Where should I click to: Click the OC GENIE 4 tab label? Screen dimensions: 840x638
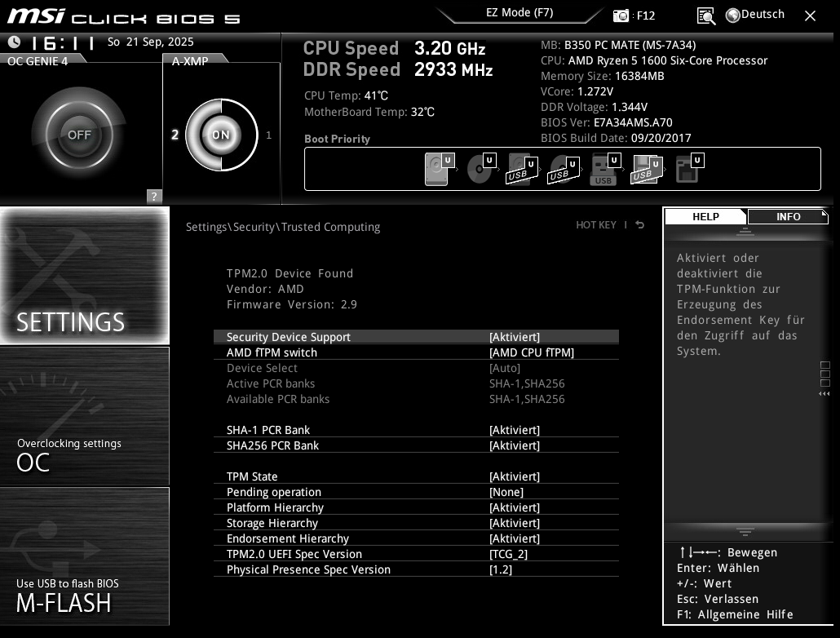tap(38, 61)
